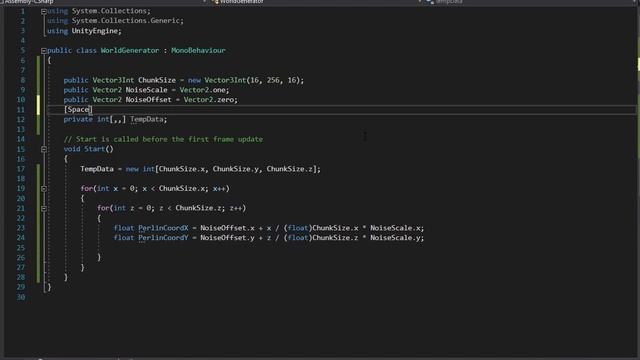Collapse the for int z loop block
Screen dimensions: 640x360
click(x=44, y=209)
